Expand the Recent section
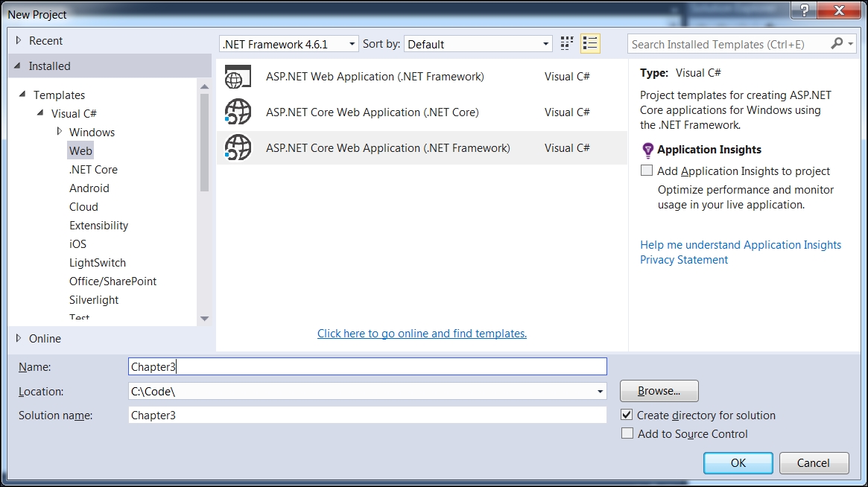The width and height of the screenshot is (868, 487). tap(19, 40)
